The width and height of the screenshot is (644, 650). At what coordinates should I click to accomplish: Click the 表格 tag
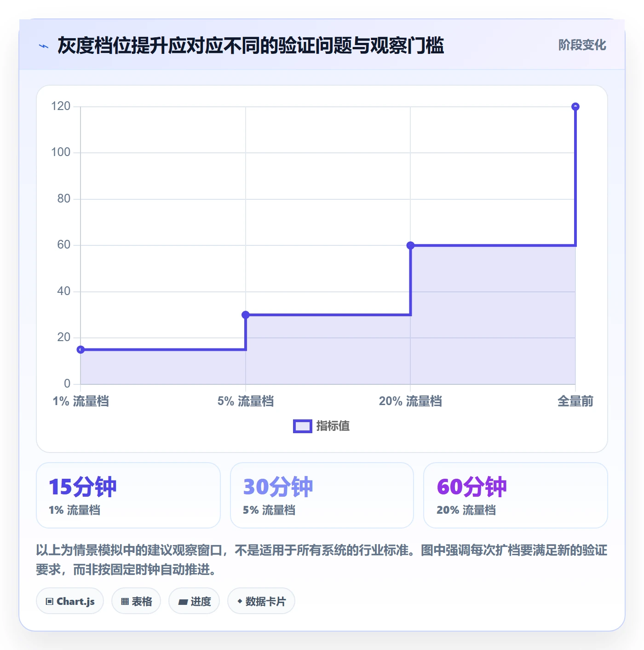click(x=136, y=601)
